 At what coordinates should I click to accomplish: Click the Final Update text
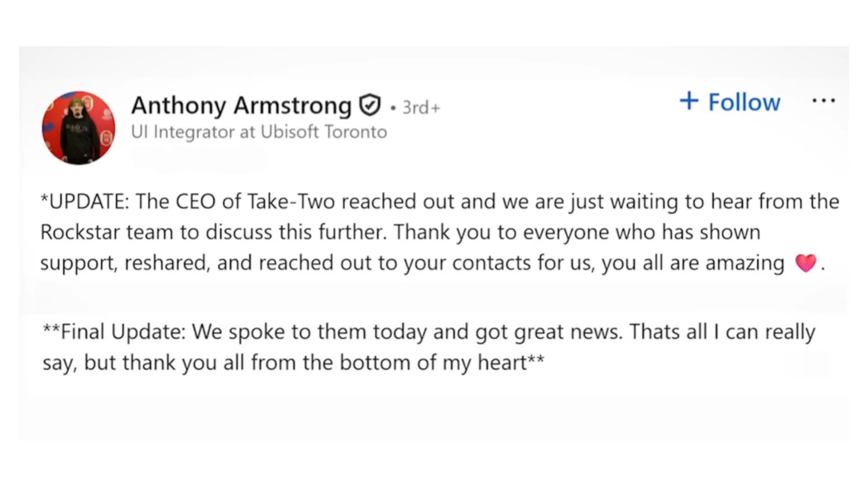click(x=123, y=332)
